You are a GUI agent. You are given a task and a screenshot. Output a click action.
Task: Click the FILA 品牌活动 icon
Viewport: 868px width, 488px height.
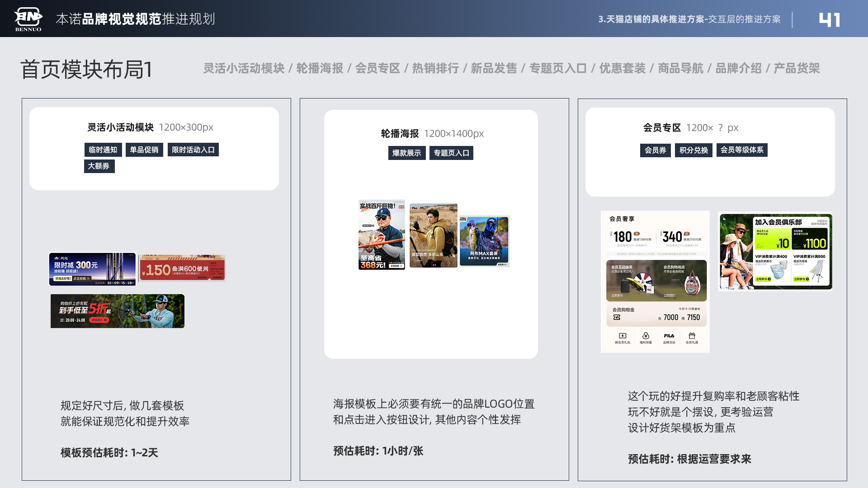click(x=669, y=336)
